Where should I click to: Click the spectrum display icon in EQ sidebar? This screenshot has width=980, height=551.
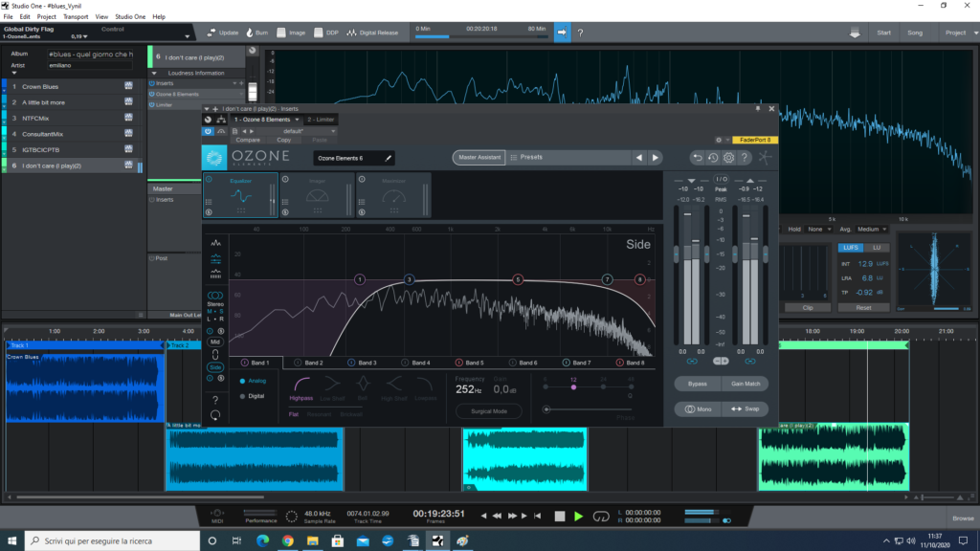click(215, 243)
